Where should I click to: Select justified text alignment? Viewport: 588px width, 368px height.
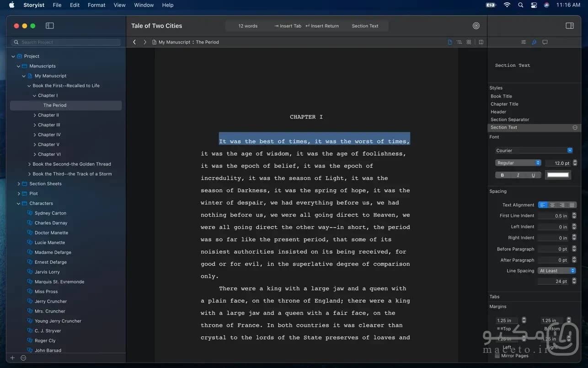[572, 205]
